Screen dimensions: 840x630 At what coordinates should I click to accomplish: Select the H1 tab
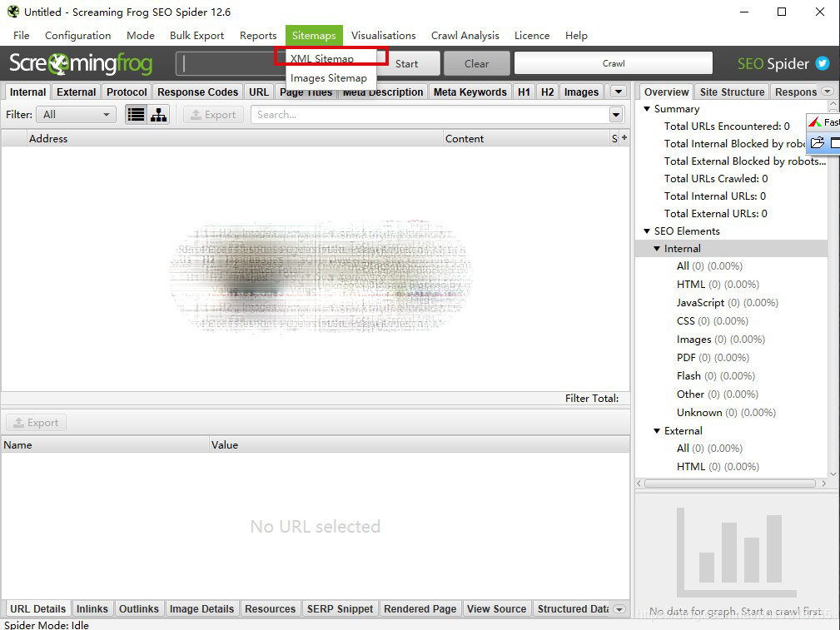tap(524, 92)
